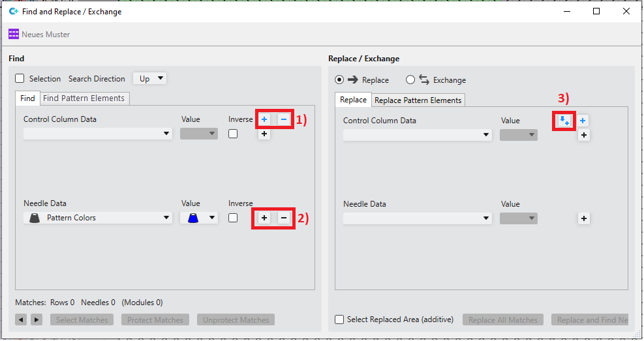Click black minus icon in Find Needle Data row
The image size is (644, 341).
click(x=284, y=218)
